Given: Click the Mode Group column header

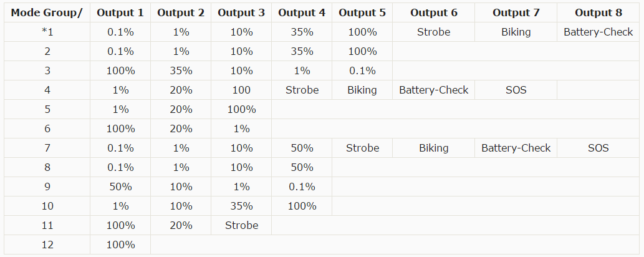Looking at the screenshot, I should (x=47, y=12).
